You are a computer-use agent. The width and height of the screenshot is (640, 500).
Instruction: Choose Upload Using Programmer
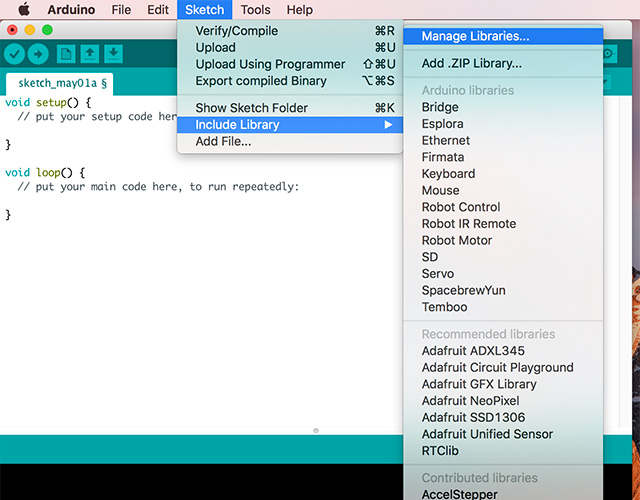(x=270, y=64)
